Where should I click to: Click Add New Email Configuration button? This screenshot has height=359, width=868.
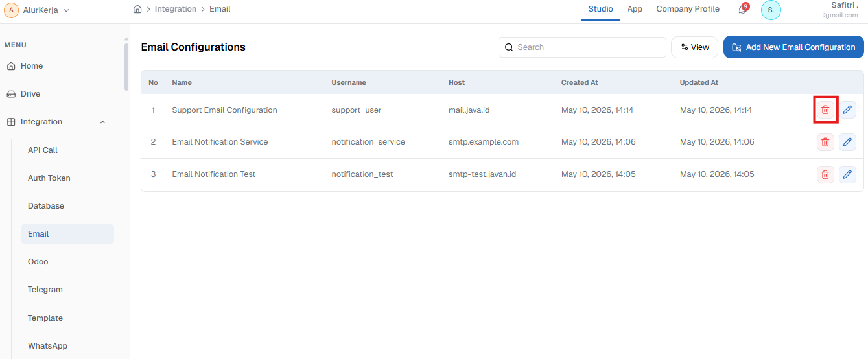(793, 47)
